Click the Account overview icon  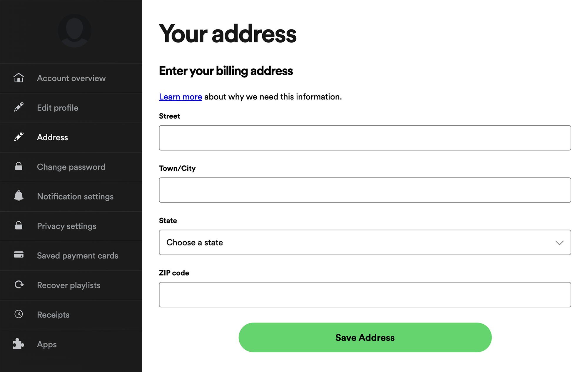[x=19, y=78]
